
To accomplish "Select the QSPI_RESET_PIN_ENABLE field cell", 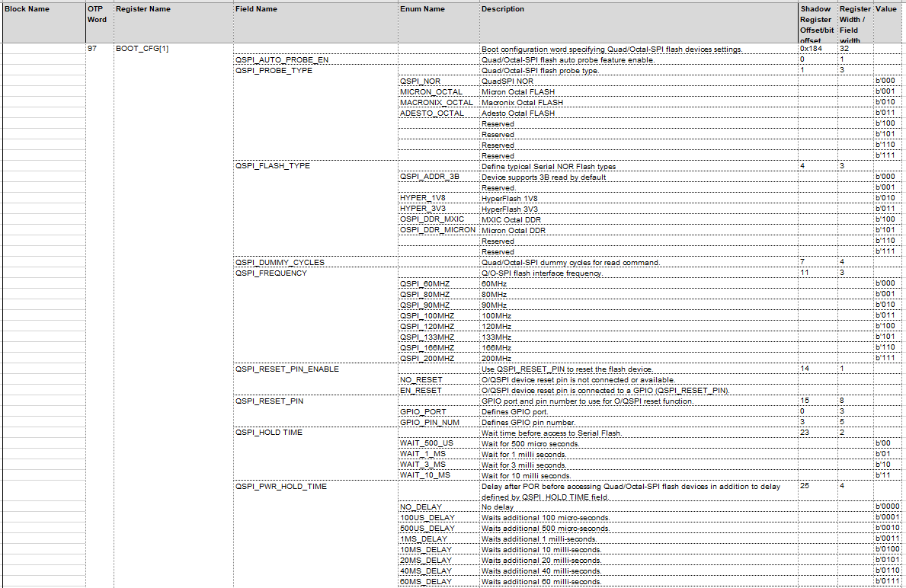I will pyautogui.click(x=315, y=369).
